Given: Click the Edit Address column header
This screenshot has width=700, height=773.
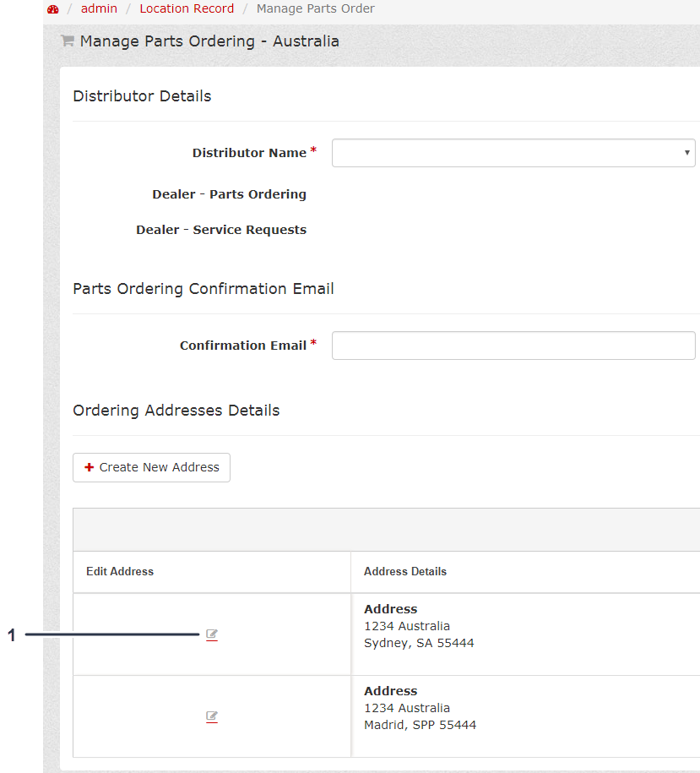Looking at the screenshot, I should [120, 572].
